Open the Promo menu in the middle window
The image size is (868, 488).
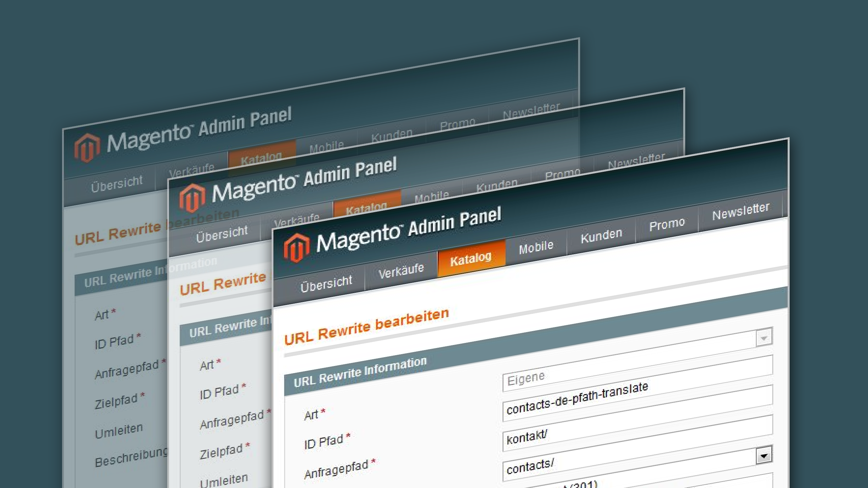tap(563, 174)
